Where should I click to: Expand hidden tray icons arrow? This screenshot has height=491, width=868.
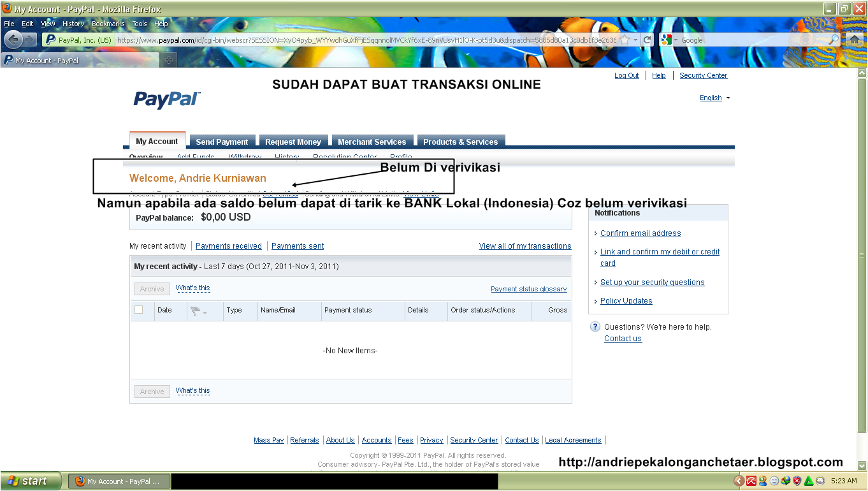(739, 481)
